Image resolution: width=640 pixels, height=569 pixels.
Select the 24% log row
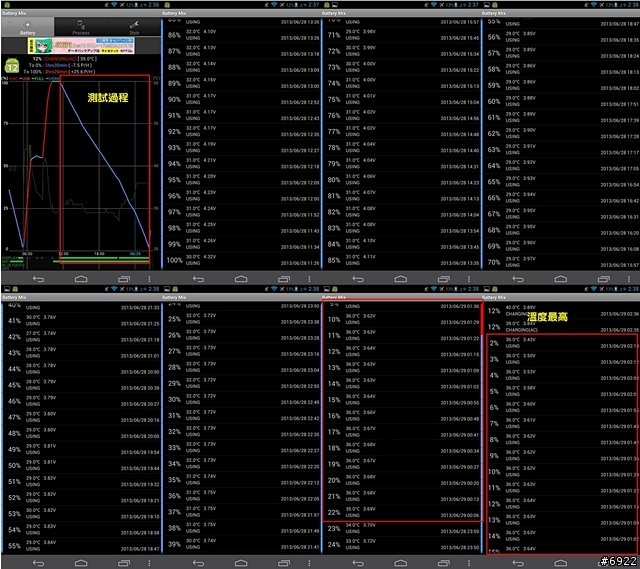(x=402, y=545)
